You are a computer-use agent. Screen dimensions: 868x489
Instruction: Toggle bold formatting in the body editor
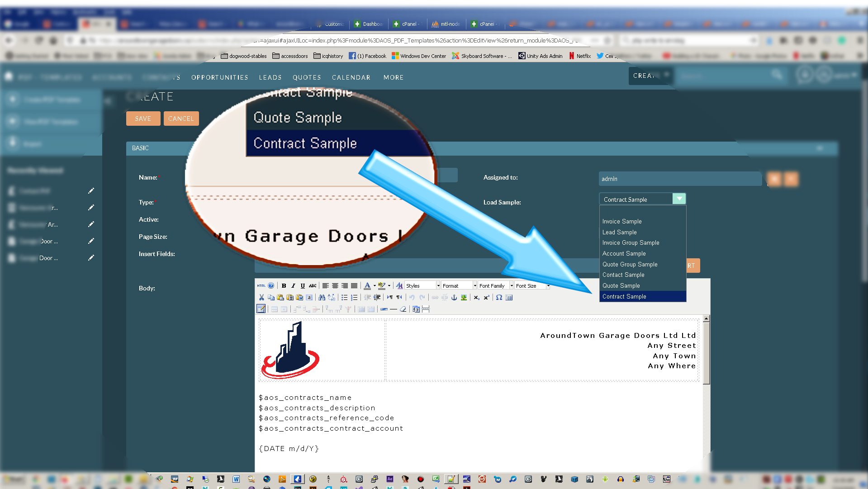pos(284,286)
